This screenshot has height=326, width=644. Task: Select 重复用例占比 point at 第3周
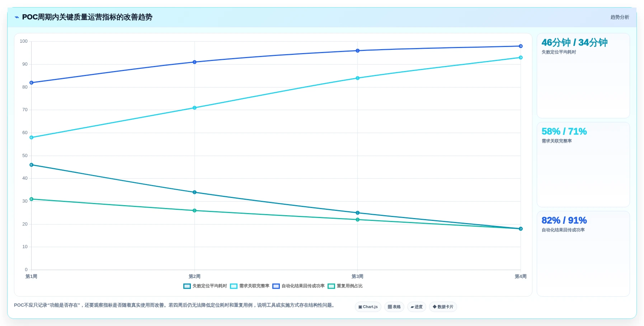tap(358, 220)
